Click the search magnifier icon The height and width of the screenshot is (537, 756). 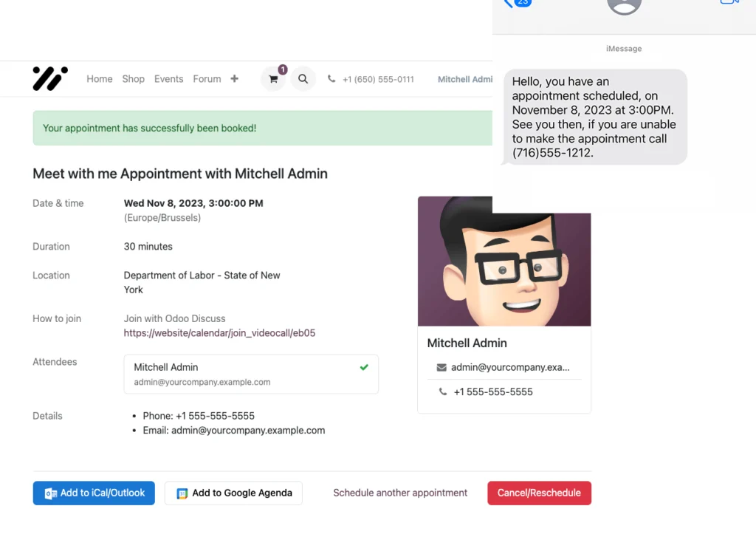pyautogui.click(x=303, y=79)
